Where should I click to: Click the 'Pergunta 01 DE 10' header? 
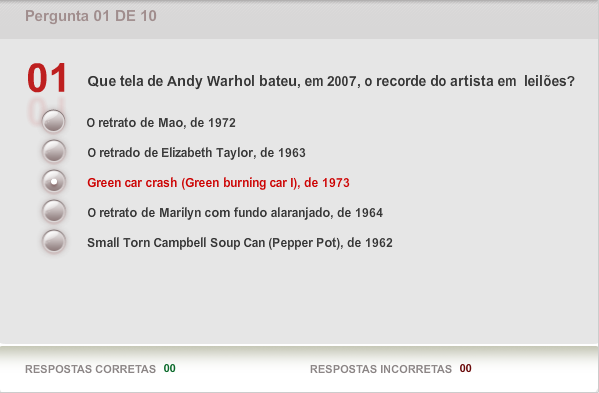tap(91, 16)
